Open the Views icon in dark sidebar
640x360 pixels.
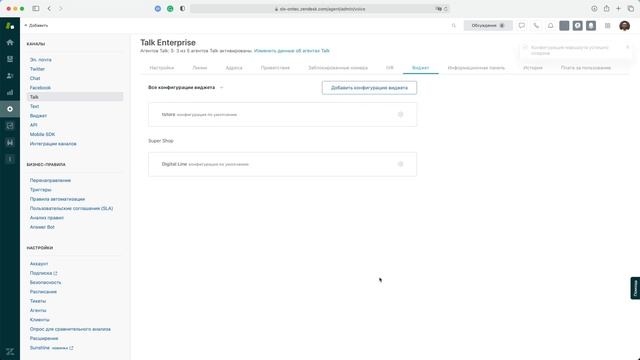click(10, 59)
